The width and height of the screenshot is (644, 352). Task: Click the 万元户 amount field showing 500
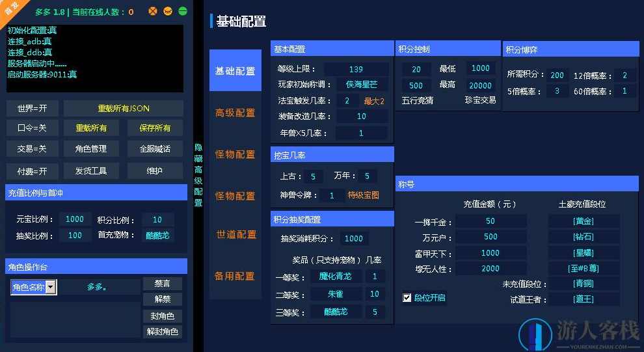pyautogui.click(x=490, y=237)
